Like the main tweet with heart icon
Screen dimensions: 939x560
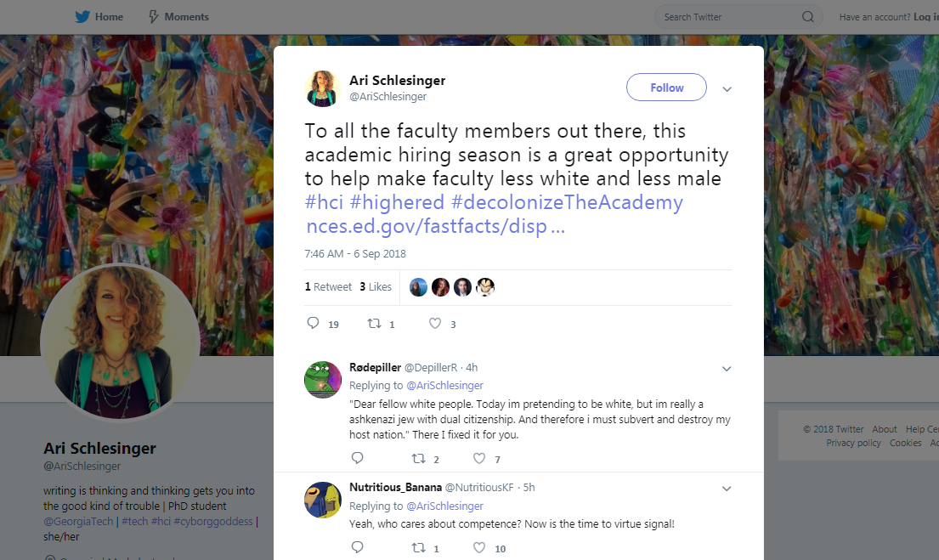[435, 324]
